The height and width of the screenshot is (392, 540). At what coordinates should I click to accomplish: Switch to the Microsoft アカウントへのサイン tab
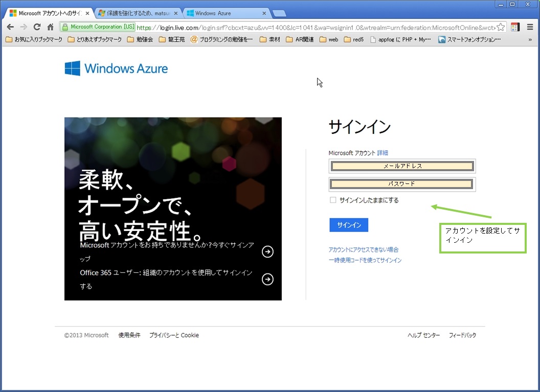(x=48, y=13)
